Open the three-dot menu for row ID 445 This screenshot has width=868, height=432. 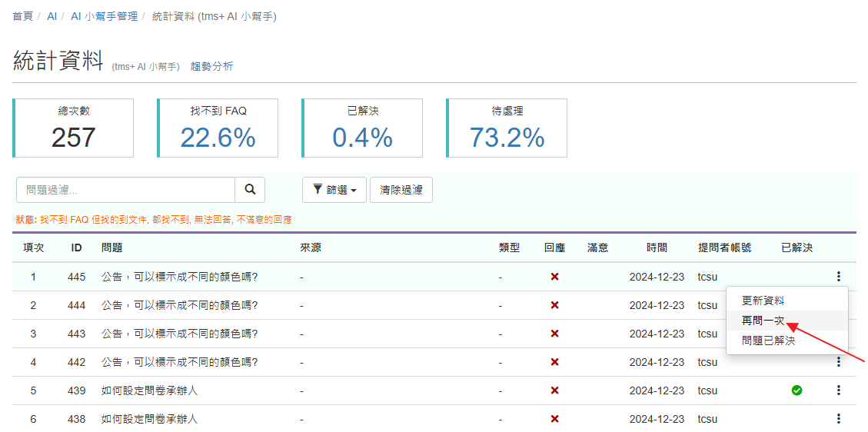point(838,277)
